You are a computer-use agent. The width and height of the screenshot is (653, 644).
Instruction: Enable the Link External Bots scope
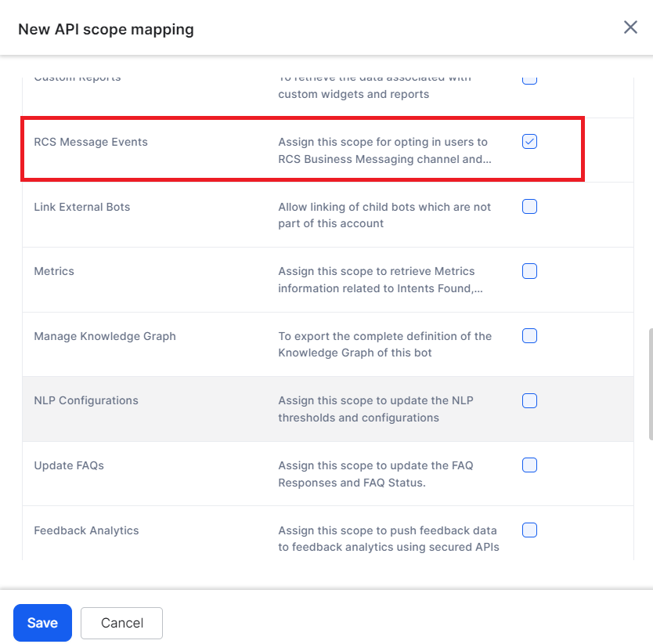529,206
